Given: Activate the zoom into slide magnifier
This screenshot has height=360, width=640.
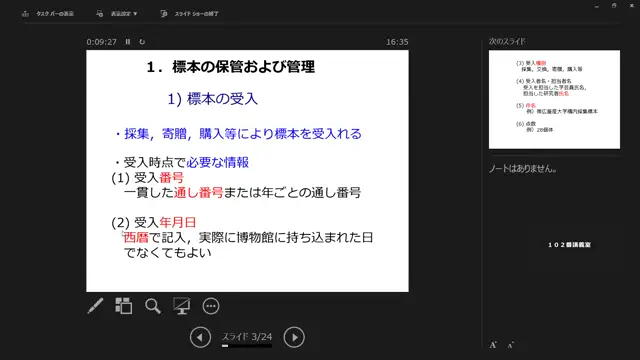Looking at the screenshot, I should [153, 306].
